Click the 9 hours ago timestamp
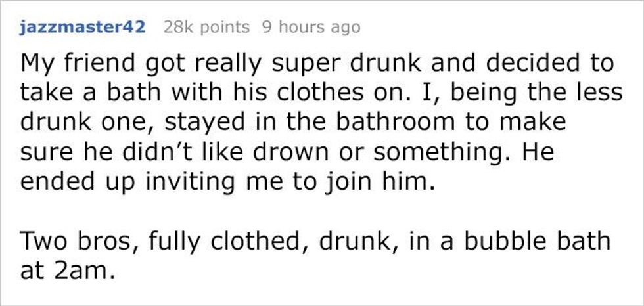The width and height of the screenshot is (644, 306). click(311, 28)
